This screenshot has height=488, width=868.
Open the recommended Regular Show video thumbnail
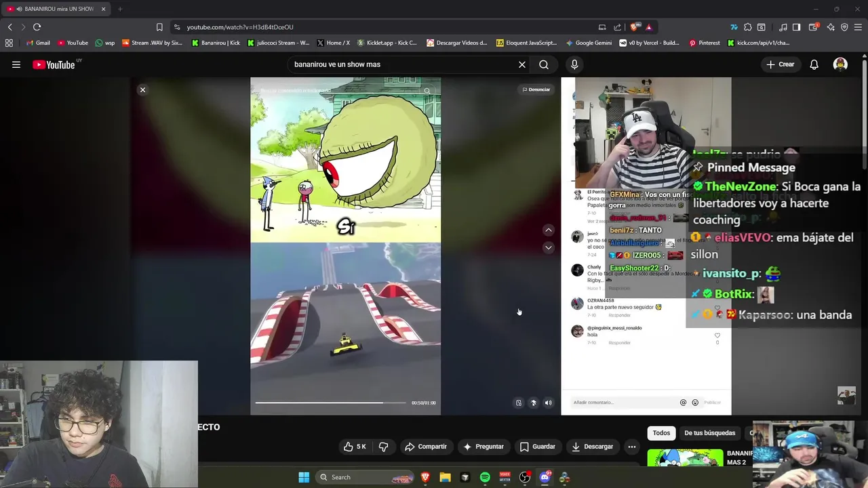[685, 458]
